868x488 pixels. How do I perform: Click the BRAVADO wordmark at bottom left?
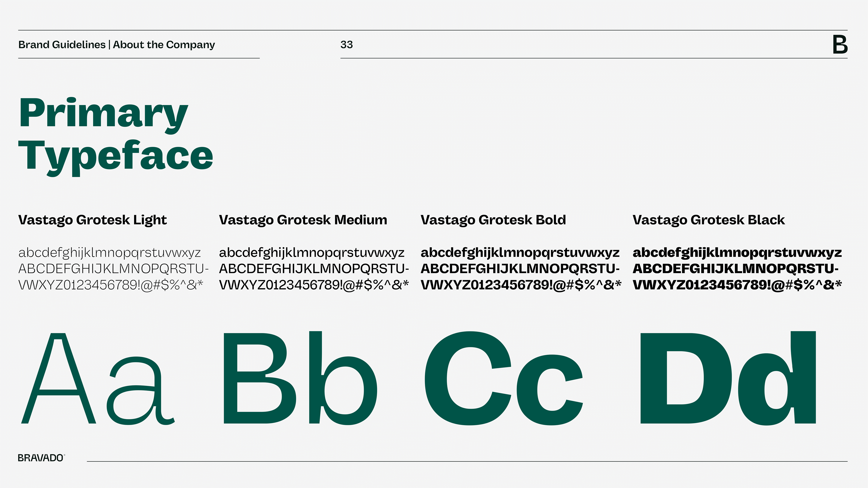41,458
